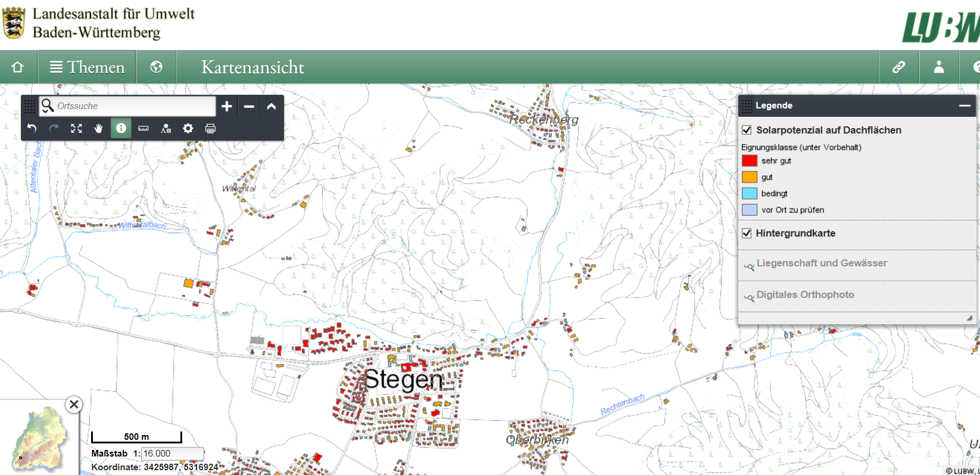Image resolution: width=980 pixels, height=475 pixels.
Task: Close the overview map thumbnail
Action: tap(74, 405)
